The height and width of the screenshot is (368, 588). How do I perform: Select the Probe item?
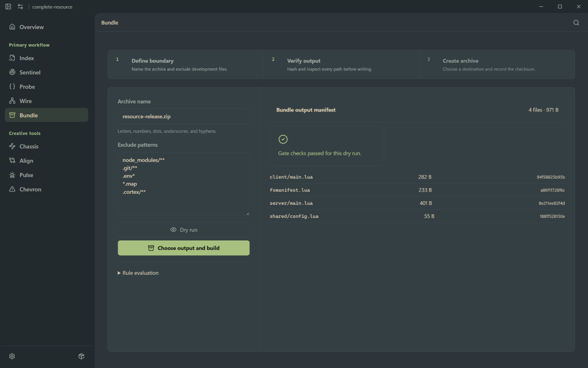[x=47, y=87]
